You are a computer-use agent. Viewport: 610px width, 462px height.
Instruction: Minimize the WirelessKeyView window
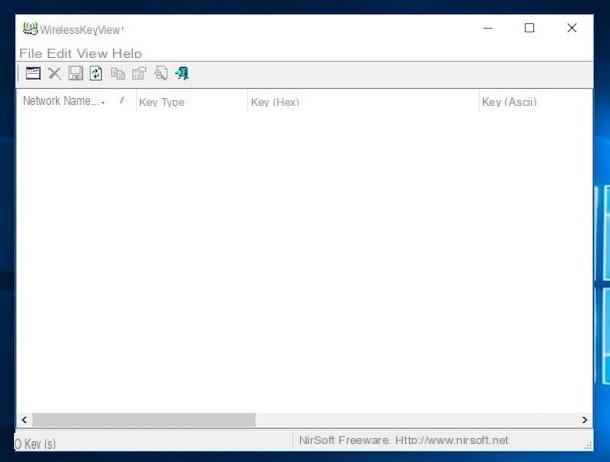point(488,28)
